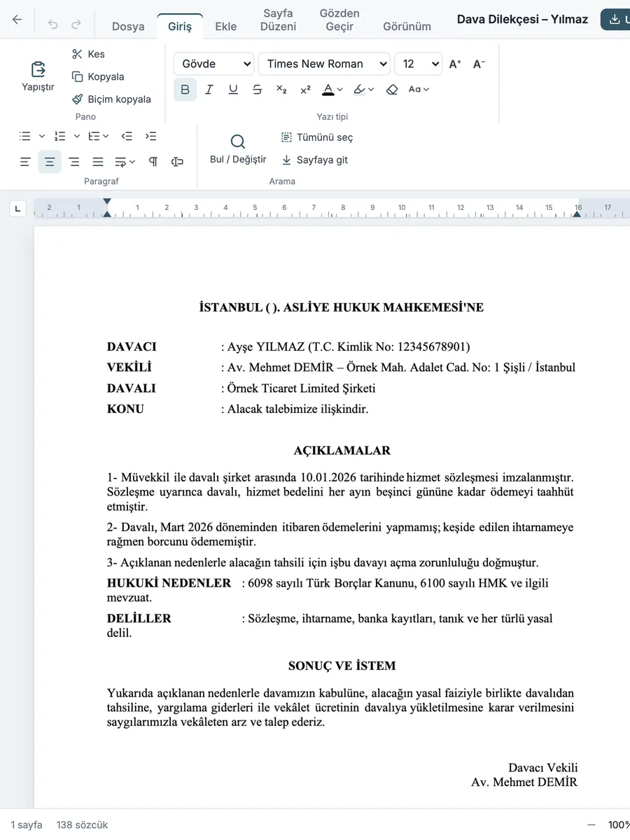
Task: Click the back arrow icon
Action: click(x=17, y=20)
